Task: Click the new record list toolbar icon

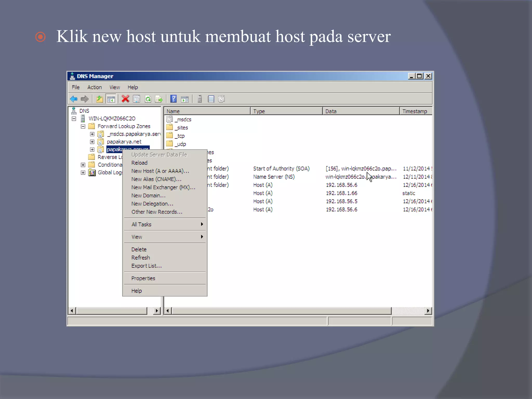Action: tap(211, 99)
